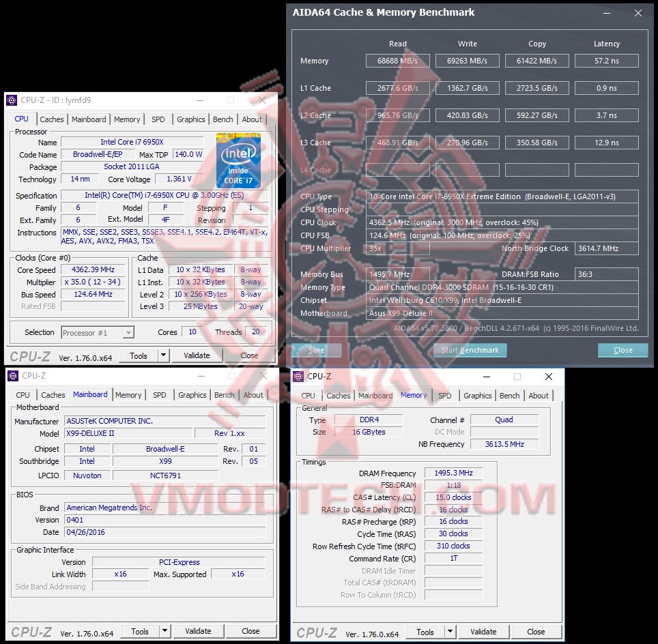Click Validate in CPU-Z Memory window

[483, 632]
